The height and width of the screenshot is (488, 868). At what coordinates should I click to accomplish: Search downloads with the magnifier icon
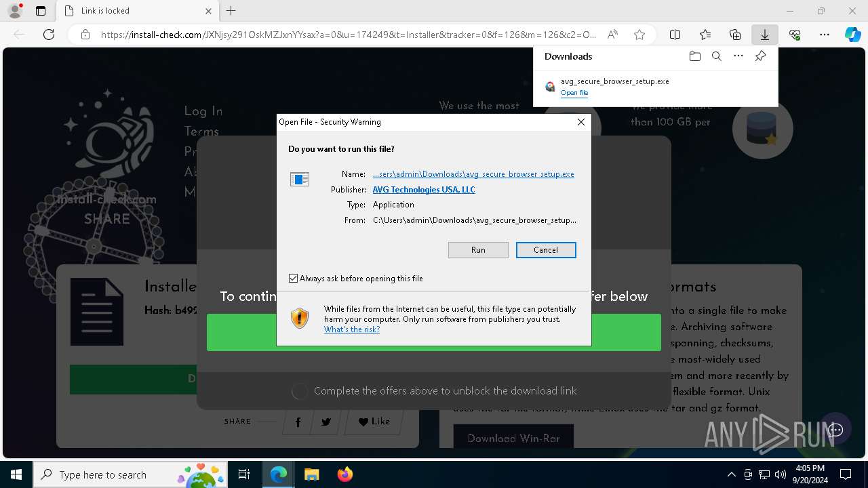click(x=717, y=56)
